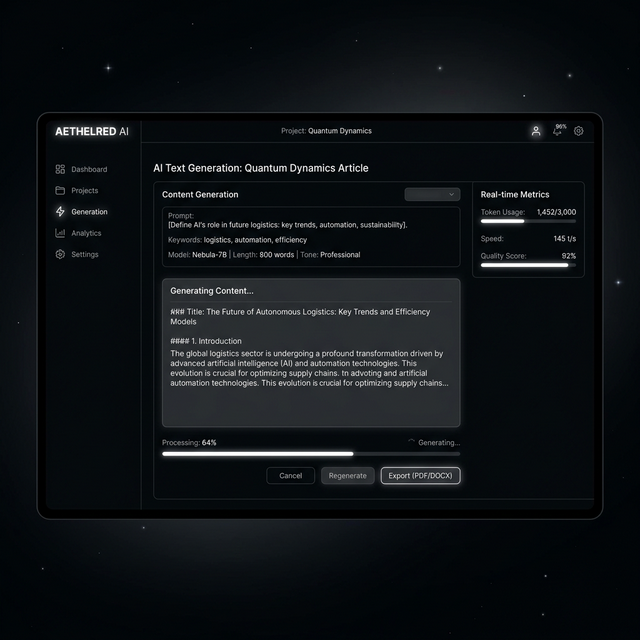Image resolution: width=640 pixels, height=640 pixels.
Task: Expand the Content Generation dropdown
Action: coord(432,194)
